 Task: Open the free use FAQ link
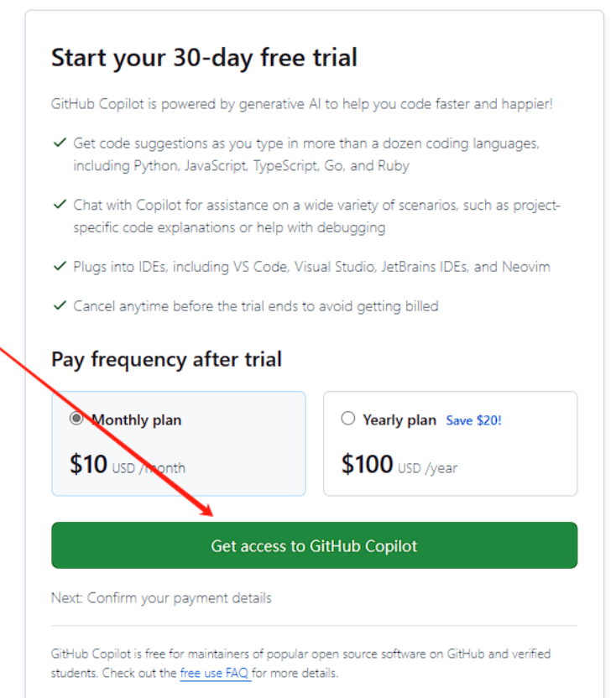pos(214,673)
